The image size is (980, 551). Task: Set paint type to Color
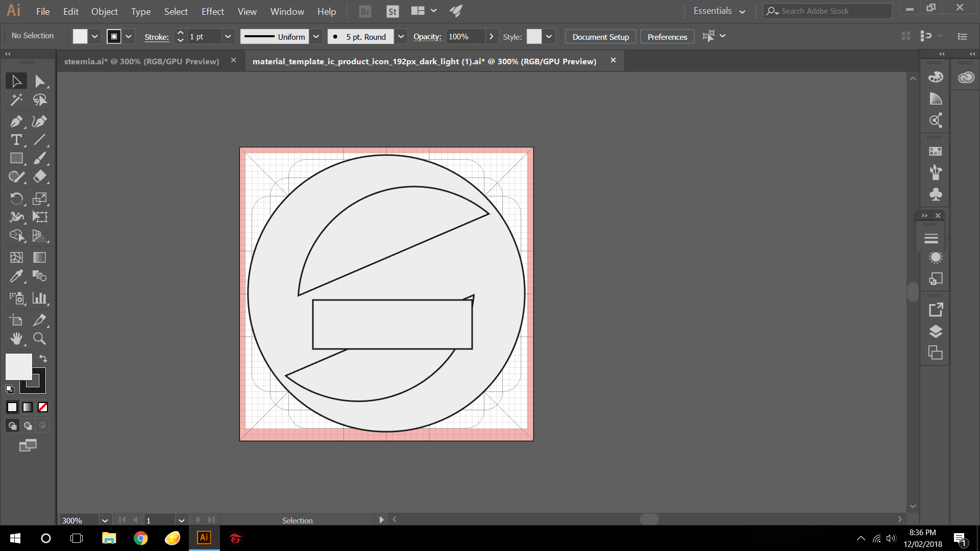point(12,407)
